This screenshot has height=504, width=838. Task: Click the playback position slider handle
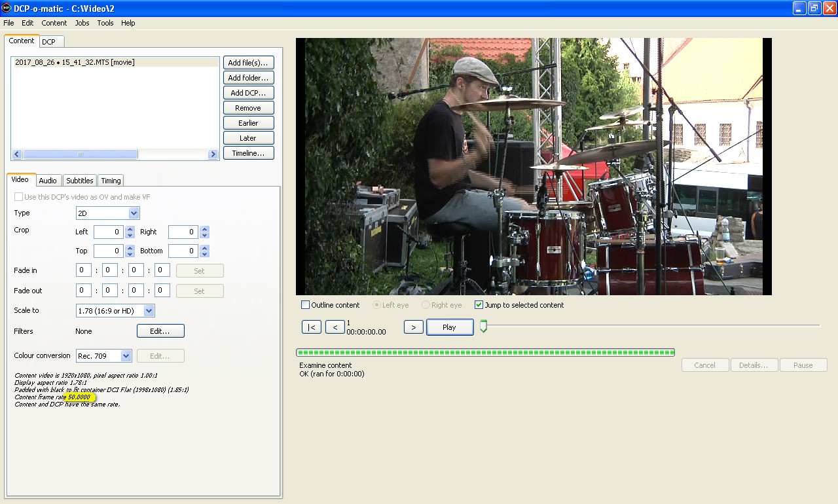point(484,326)
